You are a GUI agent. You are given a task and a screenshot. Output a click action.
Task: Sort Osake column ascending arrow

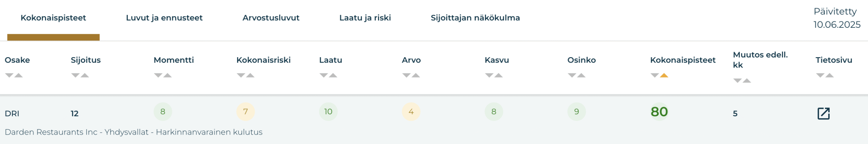[19, 75]
